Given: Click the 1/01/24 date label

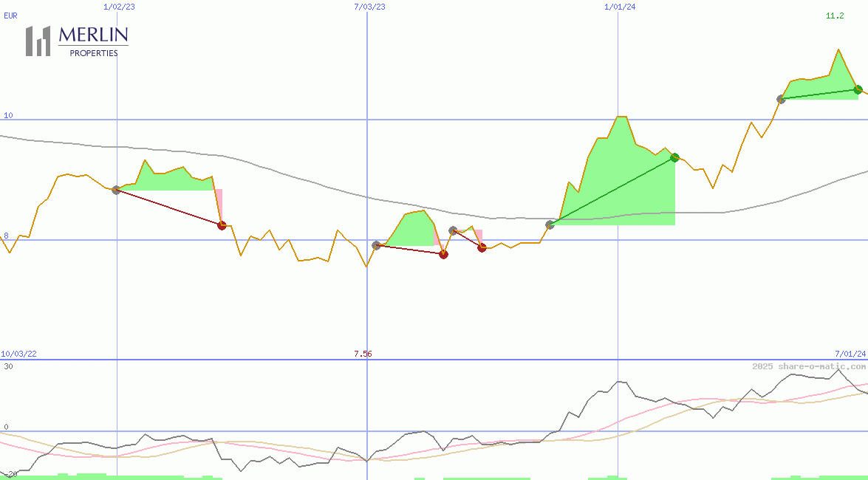Looking at the screenshot, I should click(620, 7).
